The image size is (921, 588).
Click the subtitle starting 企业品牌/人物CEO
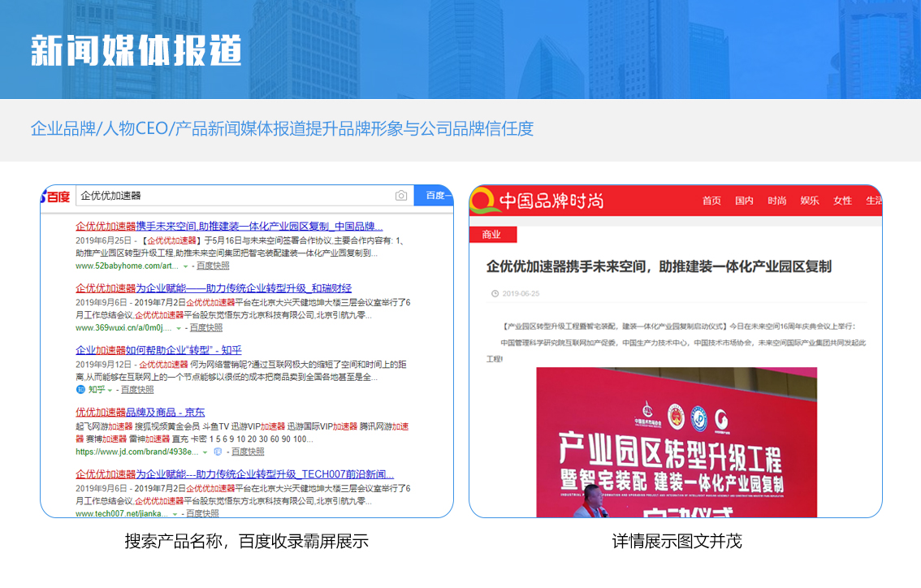tap(282, 128)
